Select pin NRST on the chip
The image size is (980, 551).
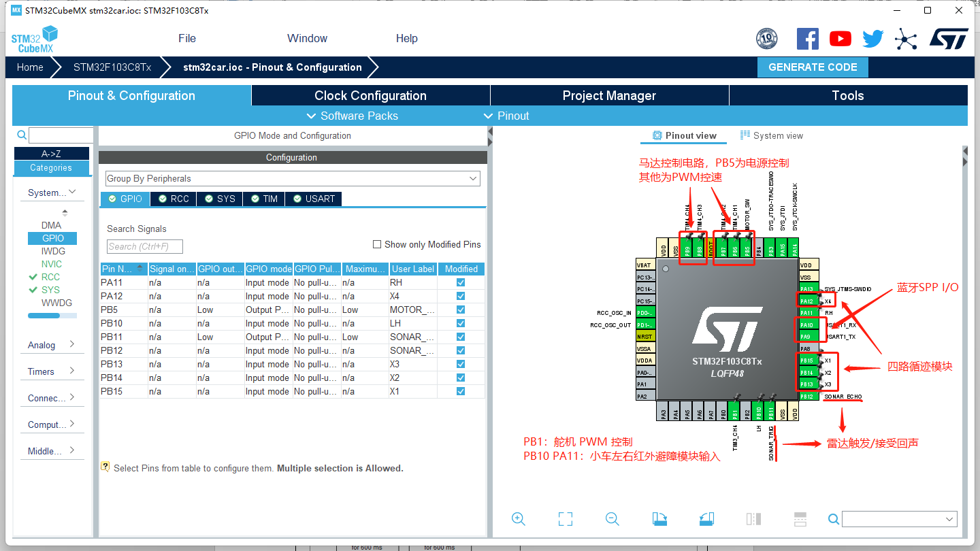pos(644,337)
